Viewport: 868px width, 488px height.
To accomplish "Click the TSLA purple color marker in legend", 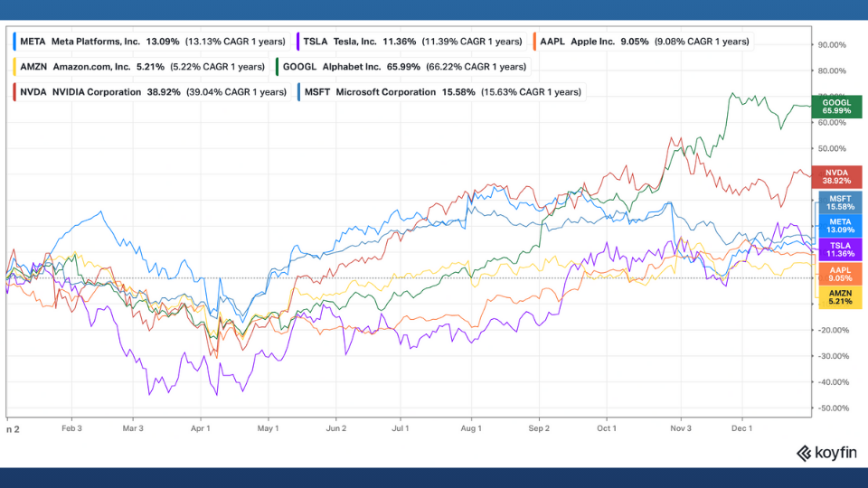I will (300, 41).
